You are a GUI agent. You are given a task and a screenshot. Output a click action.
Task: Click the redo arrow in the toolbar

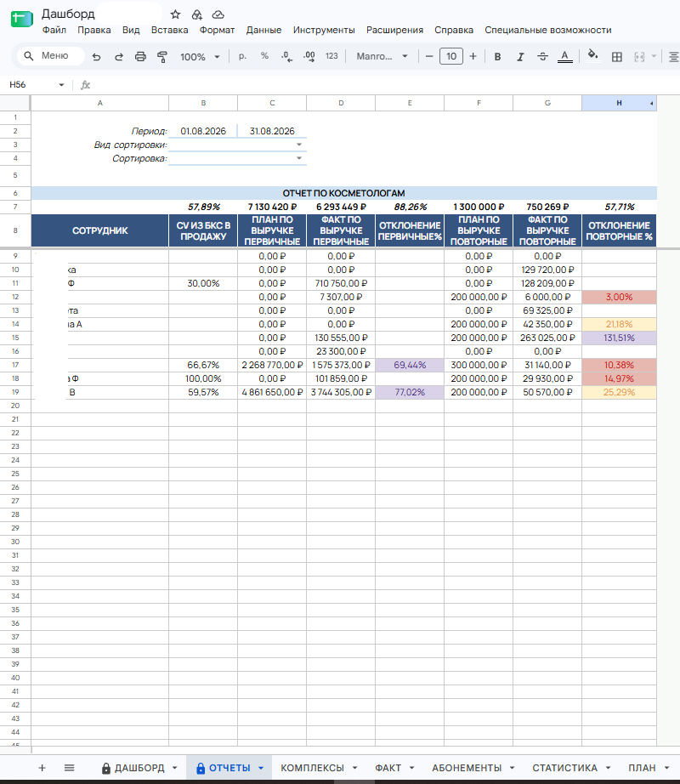point(119,56)
